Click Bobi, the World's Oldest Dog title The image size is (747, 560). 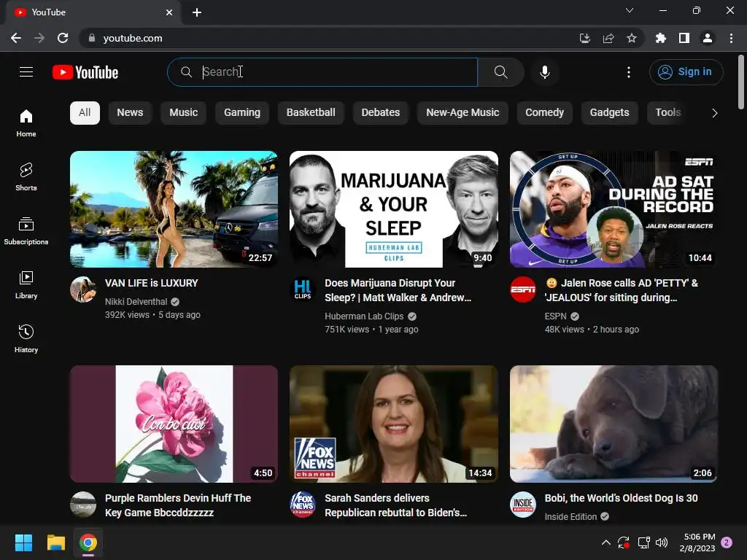[x=621, y=498]
